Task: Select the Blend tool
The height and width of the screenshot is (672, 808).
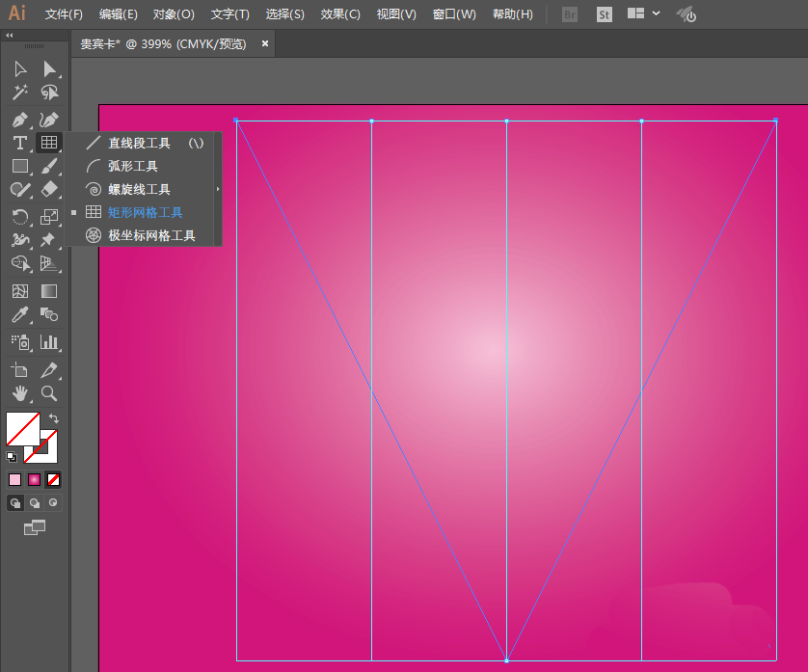Action: click(49, 314)
